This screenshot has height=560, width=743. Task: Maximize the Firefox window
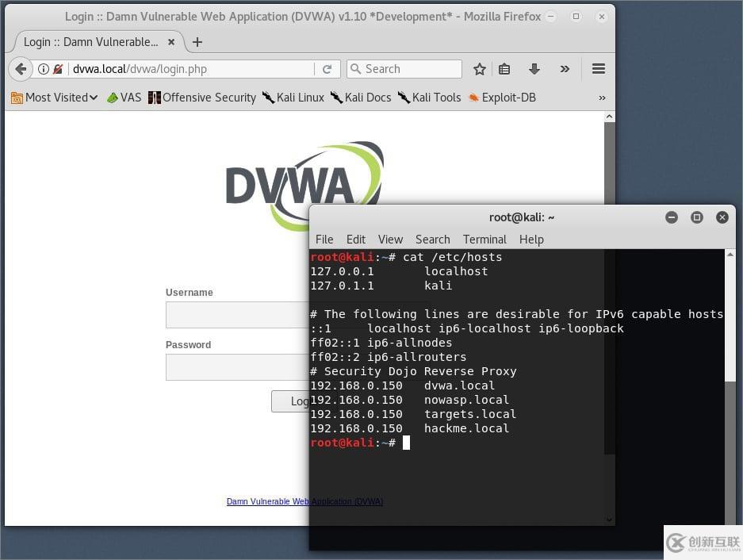[x=576, y=16]
